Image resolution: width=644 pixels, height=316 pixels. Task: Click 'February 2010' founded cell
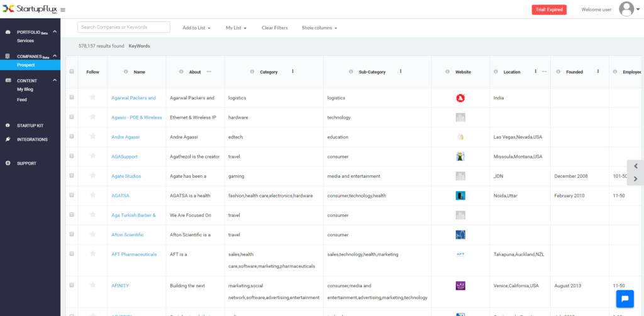click(570, 196)
